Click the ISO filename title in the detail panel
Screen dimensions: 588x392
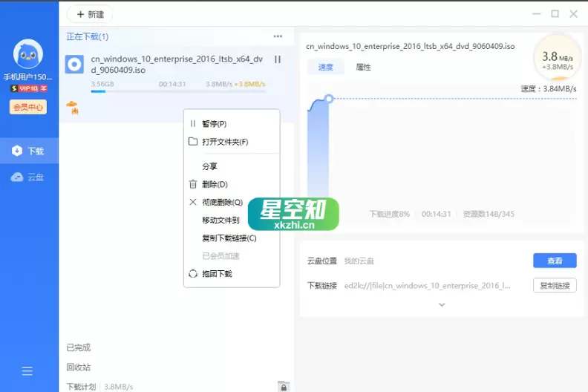click(x=411, y=46)
